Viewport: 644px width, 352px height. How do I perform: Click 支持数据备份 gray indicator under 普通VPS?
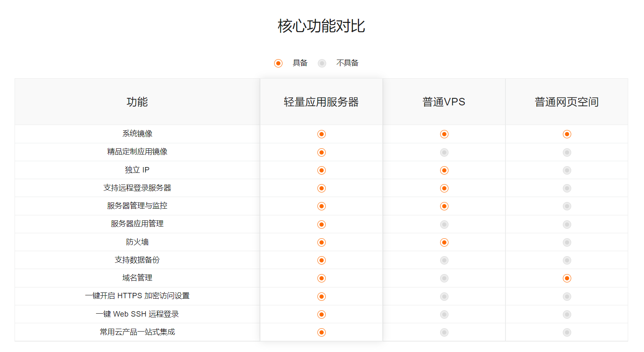click(444, 260)
